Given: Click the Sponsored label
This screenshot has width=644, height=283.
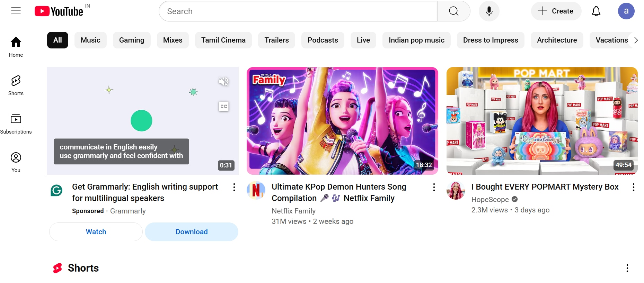Looking at the screenshot, I should point(88,211).
